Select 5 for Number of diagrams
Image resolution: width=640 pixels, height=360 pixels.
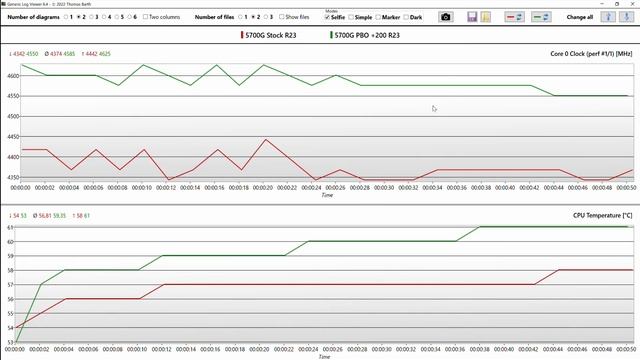119,17
